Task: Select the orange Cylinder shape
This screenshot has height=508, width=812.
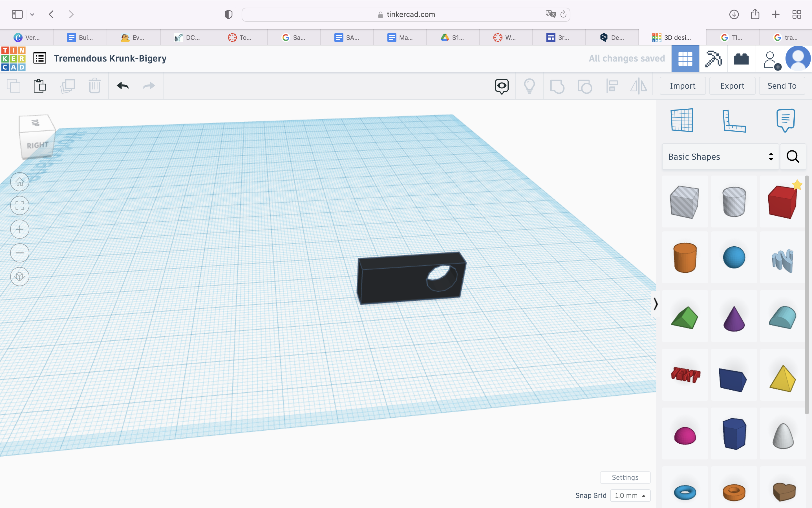Action: (685, 257)
